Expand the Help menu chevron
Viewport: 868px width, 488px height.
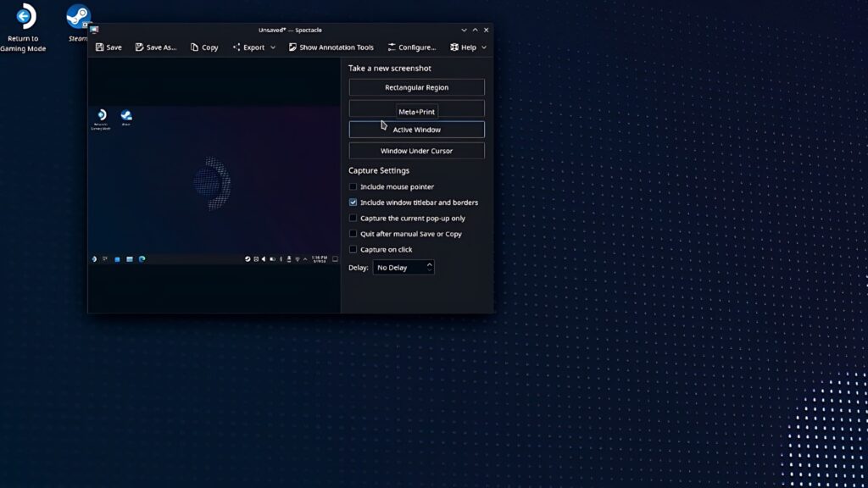coord(485,47)
